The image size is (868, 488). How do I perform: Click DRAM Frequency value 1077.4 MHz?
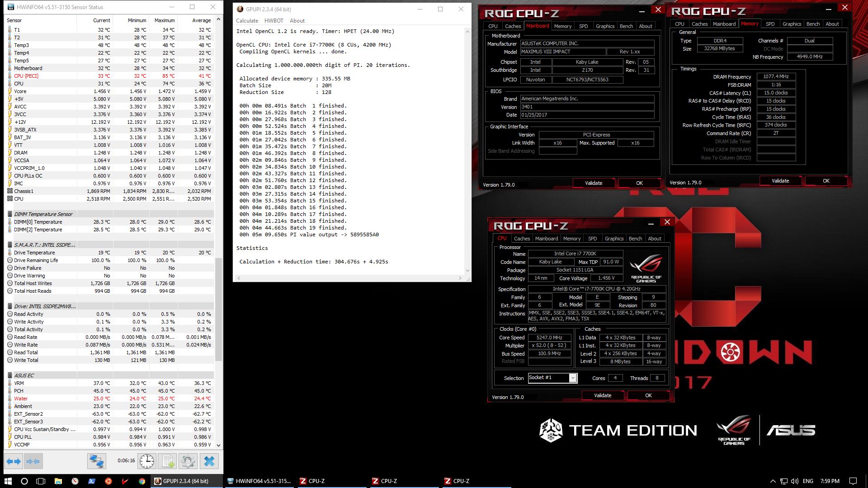(776, 77)
